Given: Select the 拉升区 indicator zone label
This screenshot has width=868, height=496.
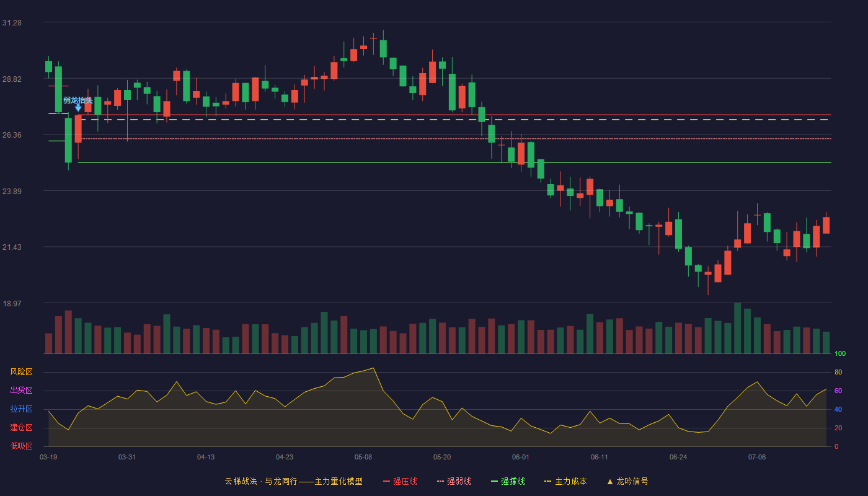Looking at the screenshot, I should (x=21, y=409).
